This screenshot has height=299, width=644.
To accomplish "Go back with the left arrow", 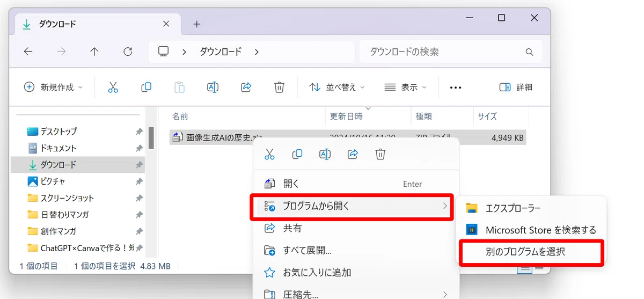I will coord(28,52).
